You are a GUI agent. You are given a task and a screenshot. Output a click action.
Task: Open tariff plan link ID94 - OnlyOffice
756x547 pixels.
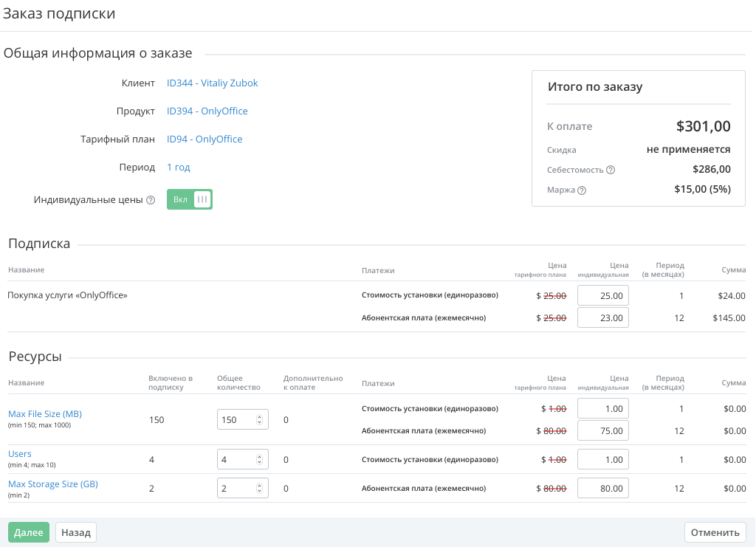pyautogui.click(x=205, y=139)
